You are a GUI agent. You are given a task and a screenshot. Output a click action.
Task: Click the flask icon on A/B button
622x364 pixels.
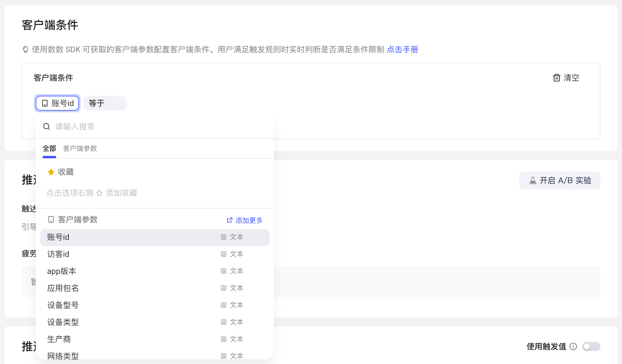tap(533, 180)
